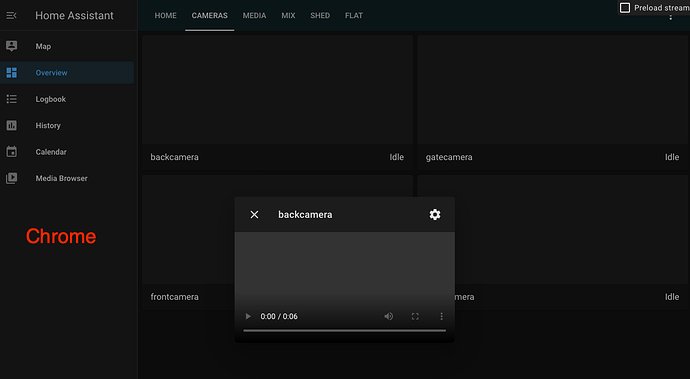Open the Logbook panel
690x379 pixels.
coord(67,99)
